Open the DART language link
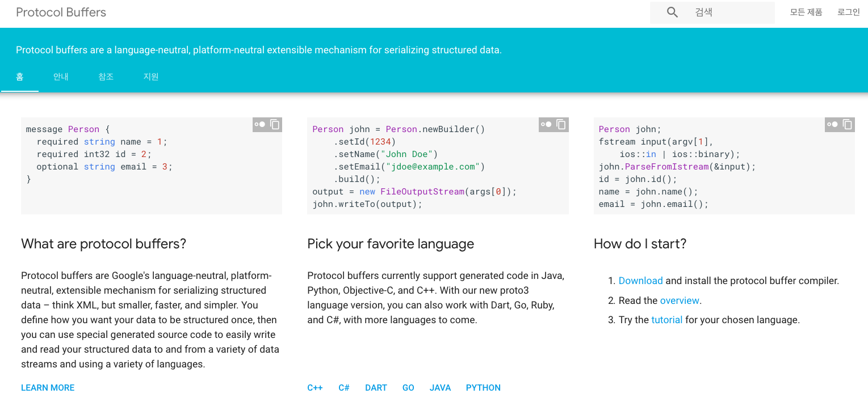This screenshot has width=868, height=402. 376,388
